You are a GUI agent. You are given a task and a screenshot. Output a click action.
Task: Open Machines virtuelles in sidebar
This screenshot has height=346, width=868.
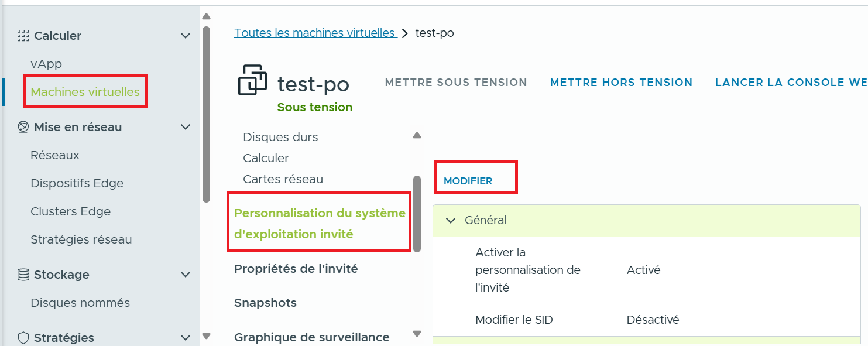click(x=85, y=92)
